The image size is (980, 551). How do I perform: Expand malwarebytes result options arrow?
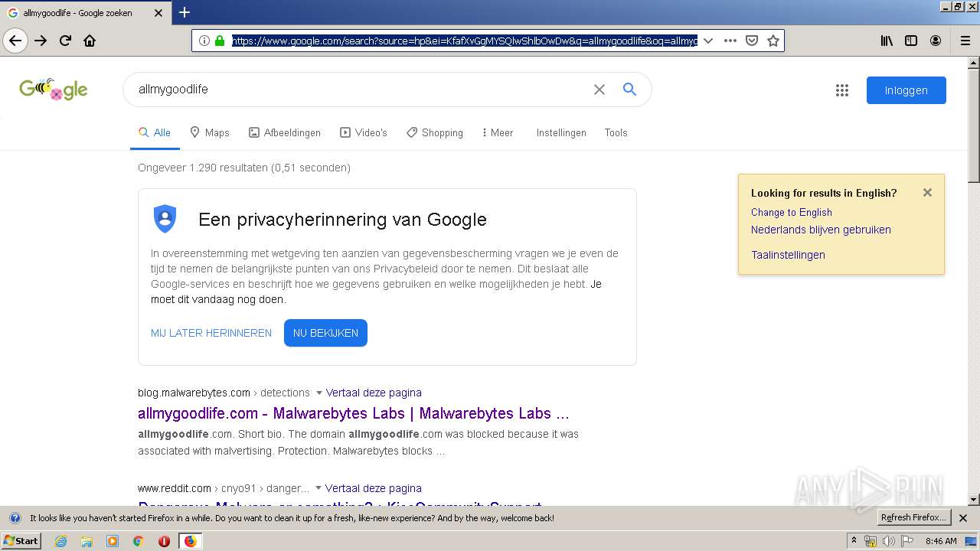tap(319, 393)
